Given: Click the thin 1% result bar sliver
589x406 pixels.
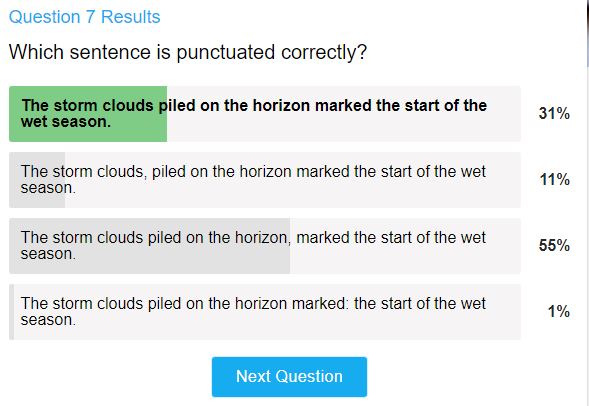Looking at the screenshot, I should click(x=11, y=312).
